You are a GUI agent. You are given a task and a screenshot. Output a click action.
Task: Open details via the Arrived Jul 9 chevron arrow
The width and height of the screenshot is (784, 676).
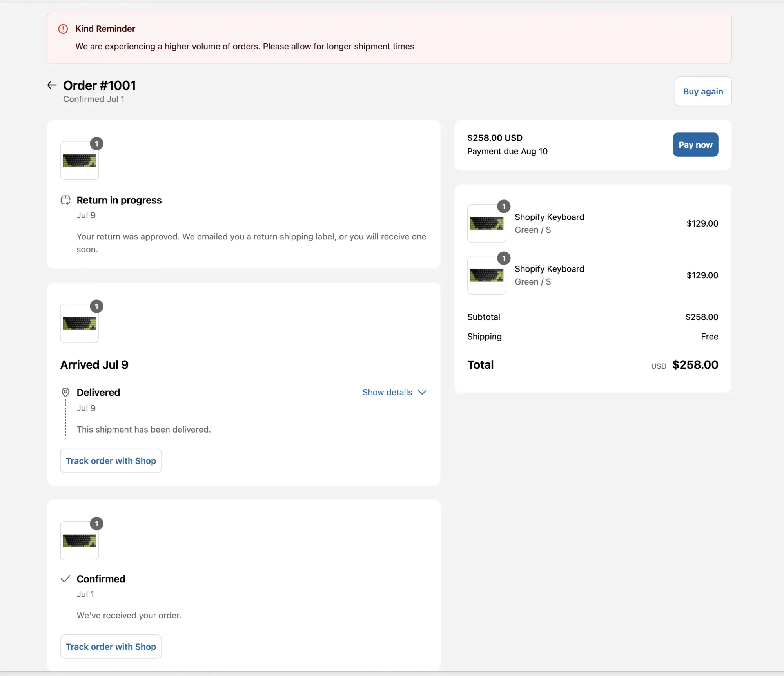point(422,392)
